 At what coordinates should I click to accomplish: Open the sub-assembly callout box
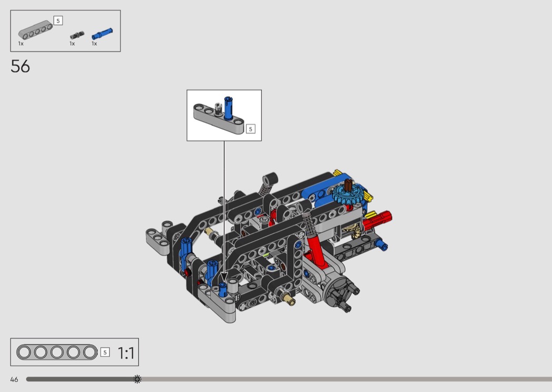click(x=224, y=115)
